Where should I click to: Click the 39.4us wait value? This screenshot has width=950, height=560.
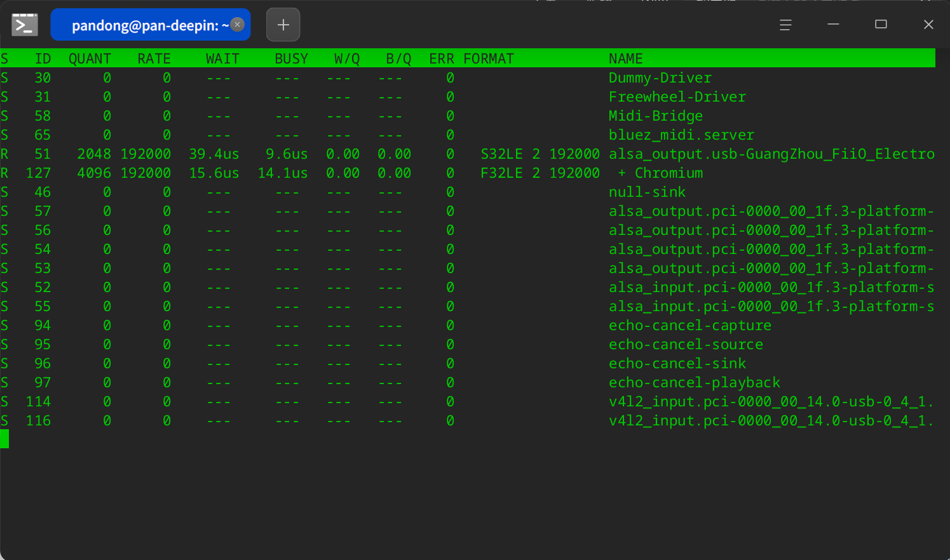pos(214,154)
